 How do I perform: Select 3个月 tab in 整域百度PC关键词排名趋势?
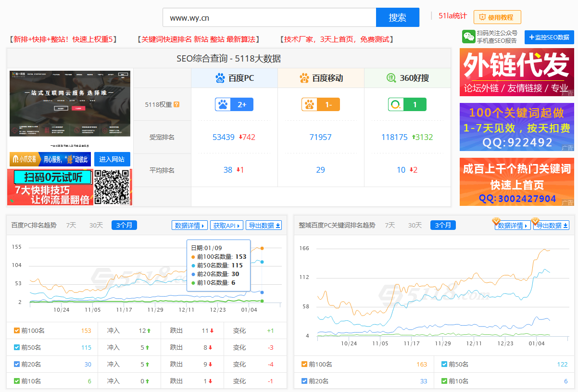tap(443, 225)
